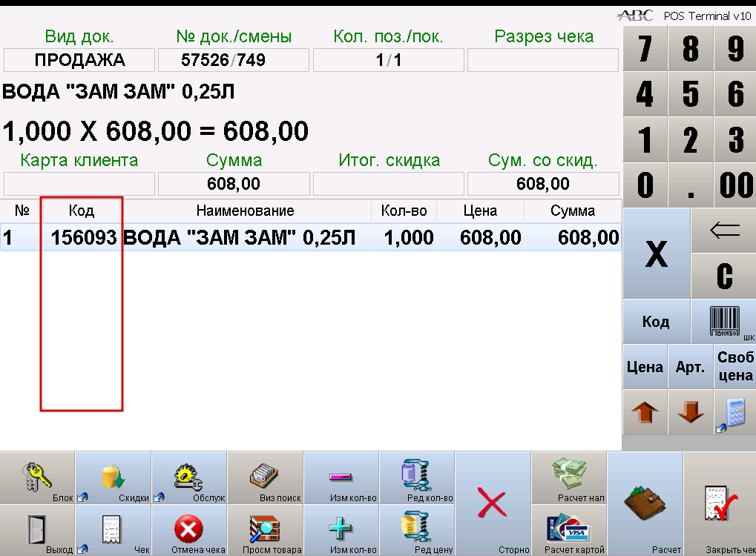
Task: Click the Выход door icon
Action: click(37, 530)
